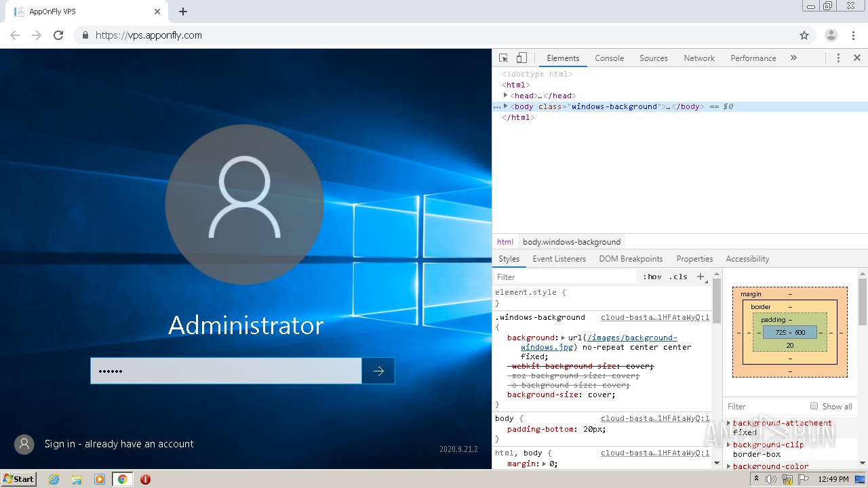Show more DevTools tabs chevron
868x488 pixels.
click(x=793, y=58)
